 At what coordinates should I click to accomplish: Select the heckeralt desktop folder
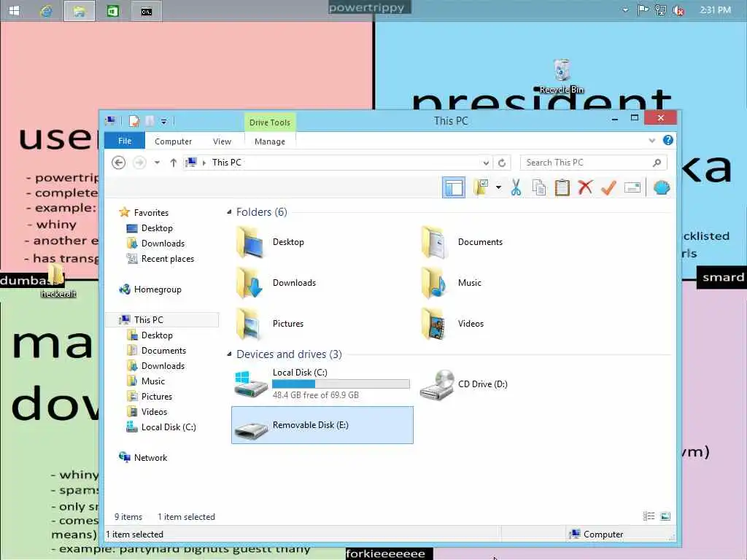tap(58, 281)
